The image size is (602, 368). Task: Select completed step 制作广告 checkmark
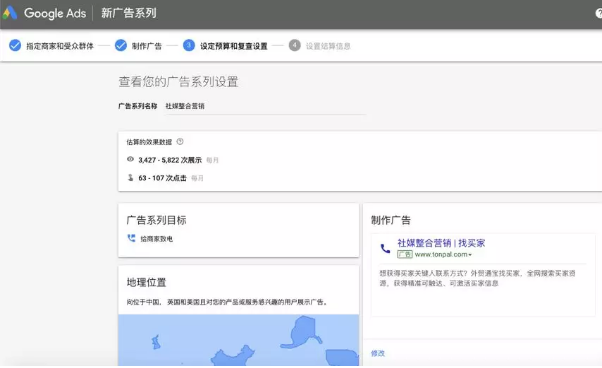tap(121, 45)
